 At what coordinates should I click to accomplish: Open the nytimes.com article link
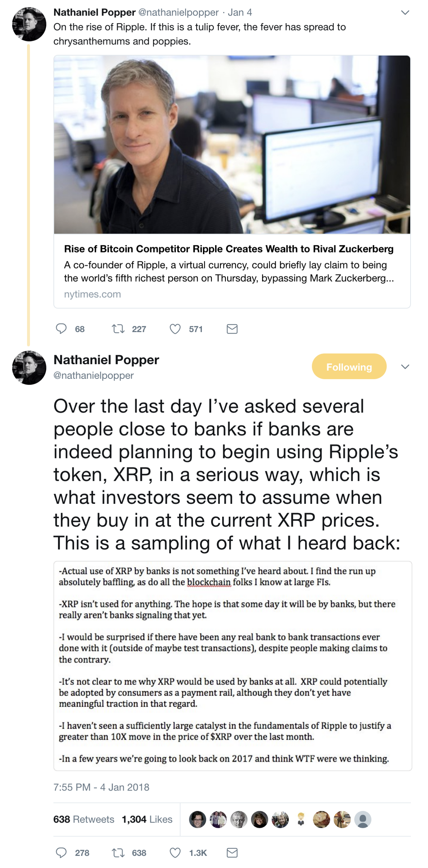(x=92, y=294)
